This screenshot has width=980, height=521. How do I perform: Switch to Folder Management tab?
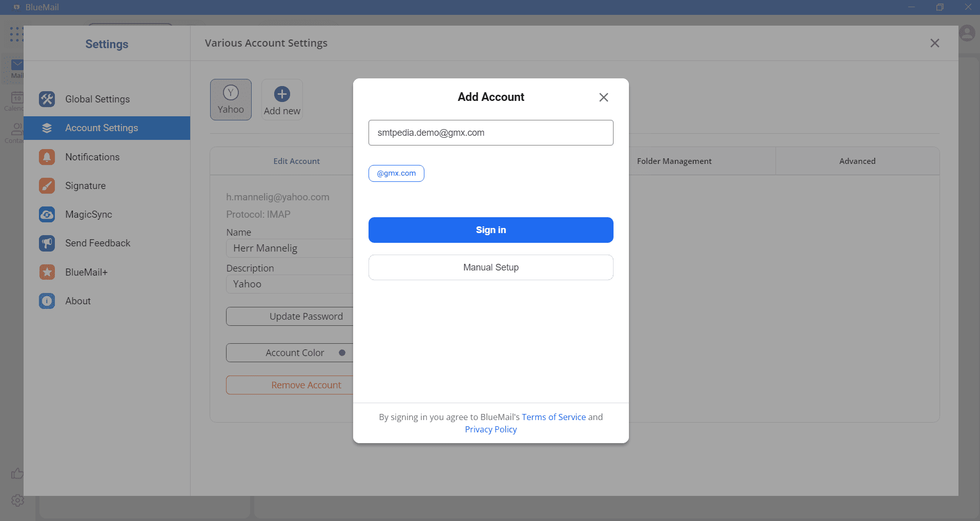674,161
